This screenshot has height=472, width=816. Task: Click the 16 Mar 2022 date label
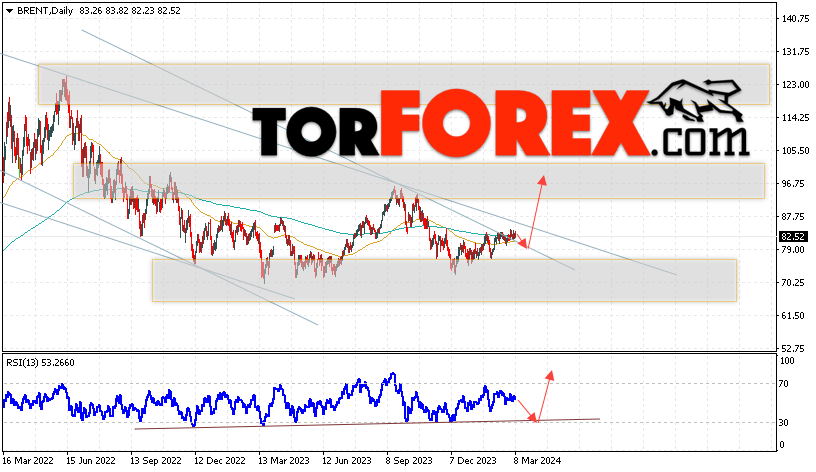(28, 461)
